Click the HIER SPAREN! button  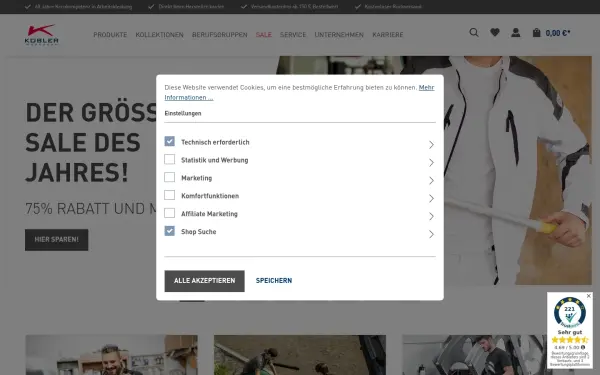coord(57,240)
